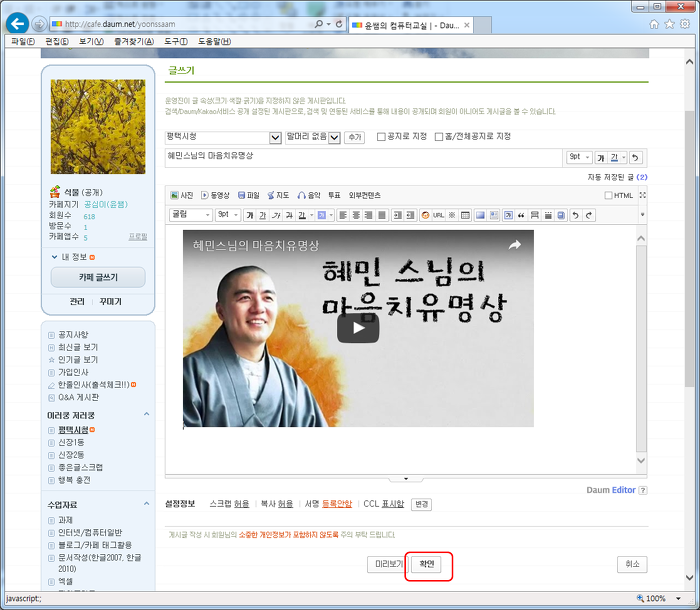Click 카페 글쓰기 button
700x610 pixels.
(x=98, y=277)
